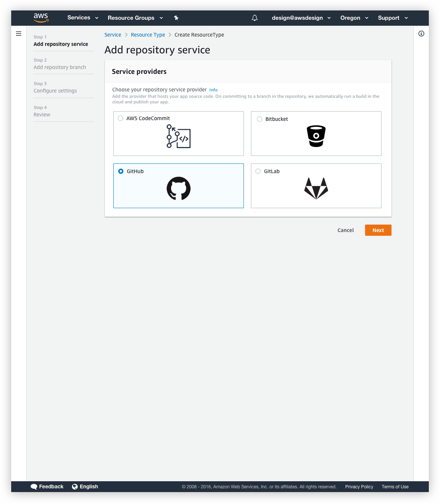440x504 pixels.
Task: Select the Bitbucket radio button
Action: (260, 119)
